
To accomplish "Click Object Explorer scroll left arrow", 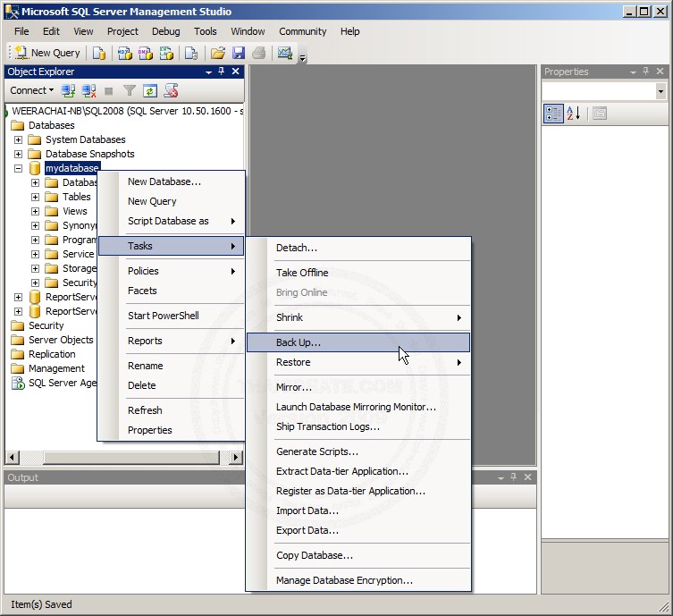I will [x=12, y=457].
